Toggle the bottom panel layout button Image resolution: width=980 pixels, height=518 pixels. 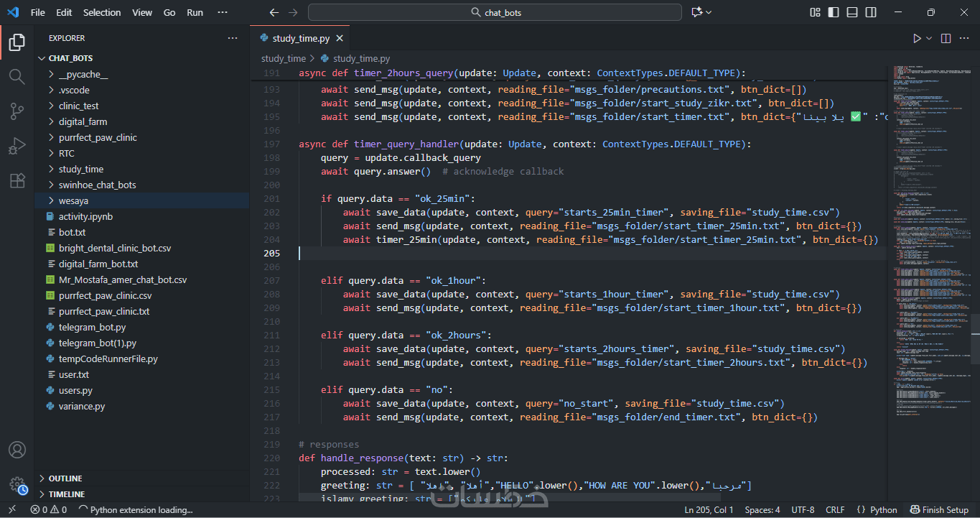click(x=852, y=12)
